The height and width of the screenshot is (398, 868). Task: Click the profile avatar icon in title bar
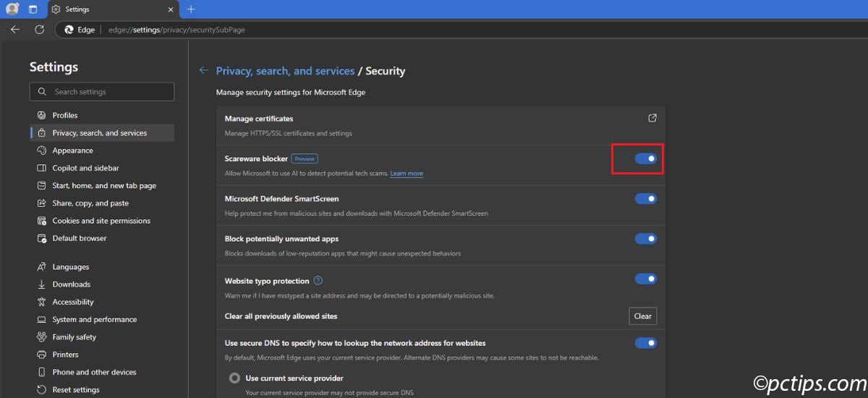pyautogui.click(x=12, y=9)
